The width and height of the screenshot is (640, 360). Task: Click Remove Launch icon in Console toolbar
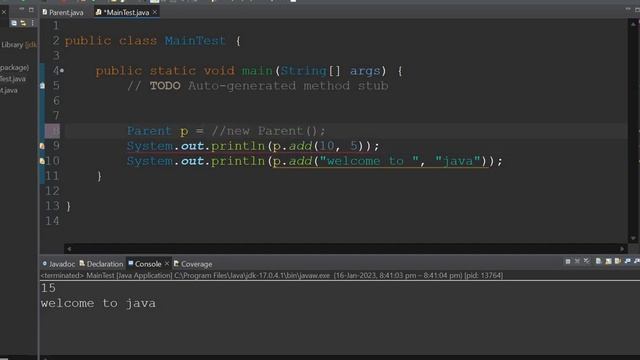(x=577, y=261)
